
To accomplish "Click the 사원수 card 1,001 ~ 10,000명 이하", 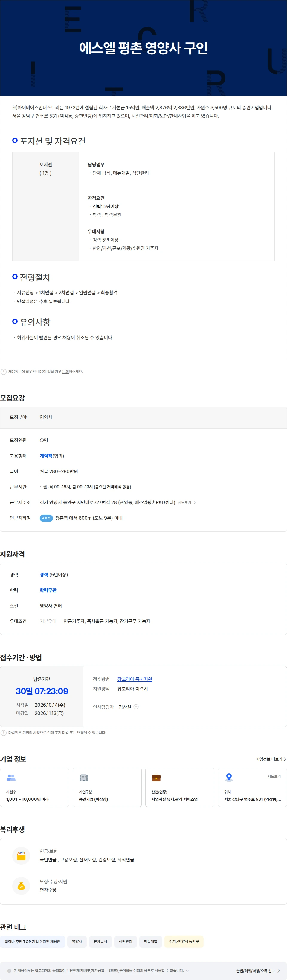I will click(34, 787).
